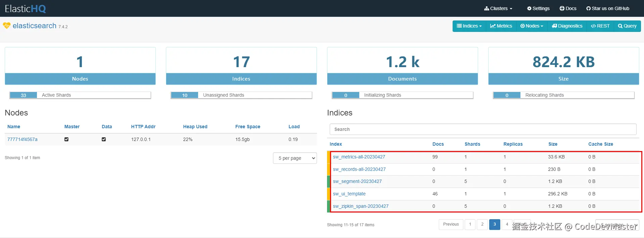
Task: Toggle the Master checkbox for node 777714f4567a
Action: (66, 139)
